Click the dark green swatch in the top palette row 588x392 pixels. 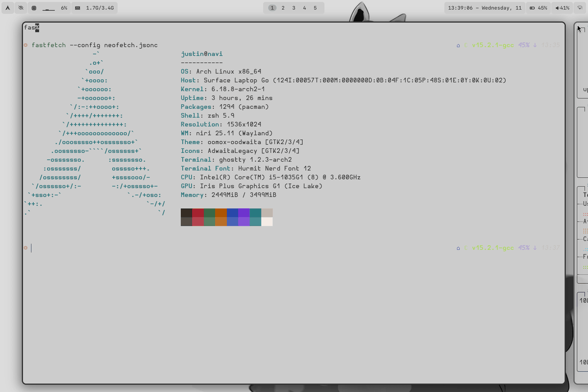[209, 213]
